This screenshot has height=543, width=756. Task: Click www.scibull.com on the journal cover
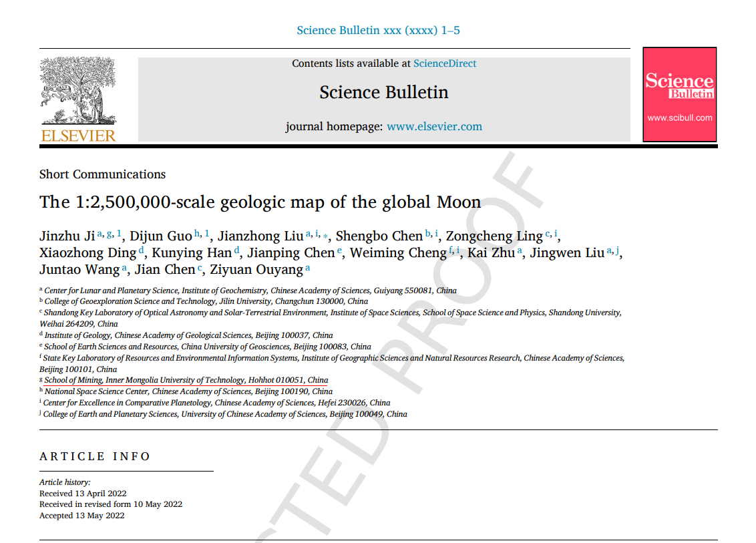tap(679, 118)
